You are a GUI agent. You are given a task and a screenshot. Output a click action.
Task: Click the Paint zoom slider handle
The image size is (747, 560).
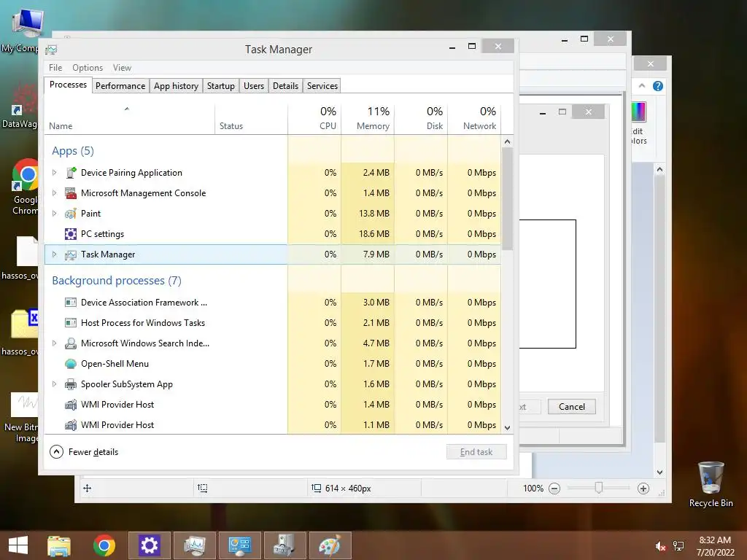599,488
